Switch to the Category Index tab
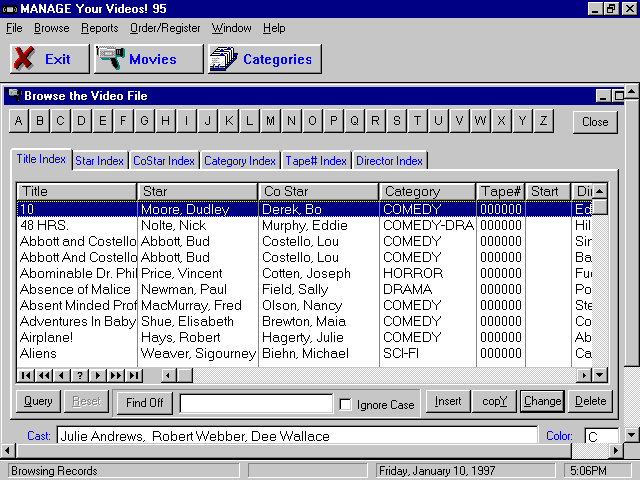Viewport: 640px width, 480px height. tap(240, 161)
